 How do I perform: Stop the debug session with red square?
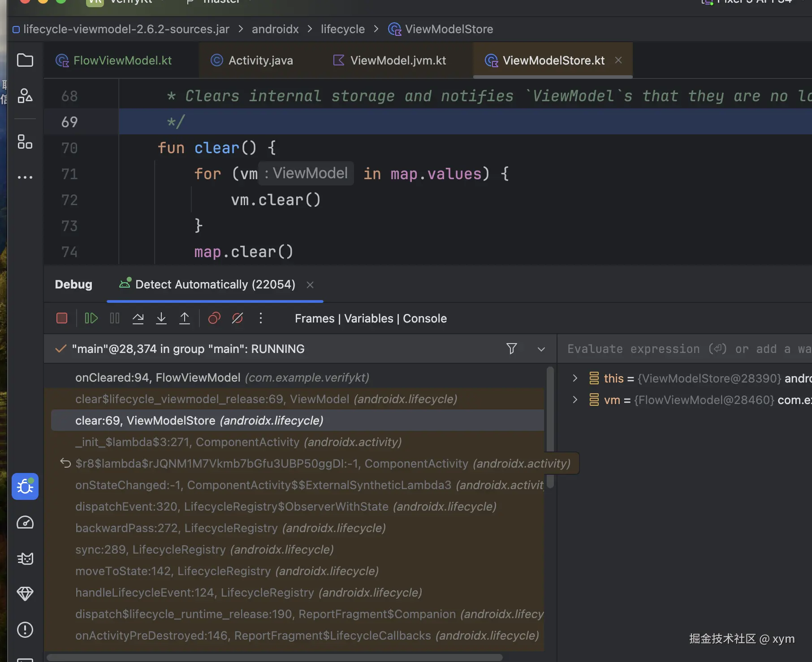[62, 318]
